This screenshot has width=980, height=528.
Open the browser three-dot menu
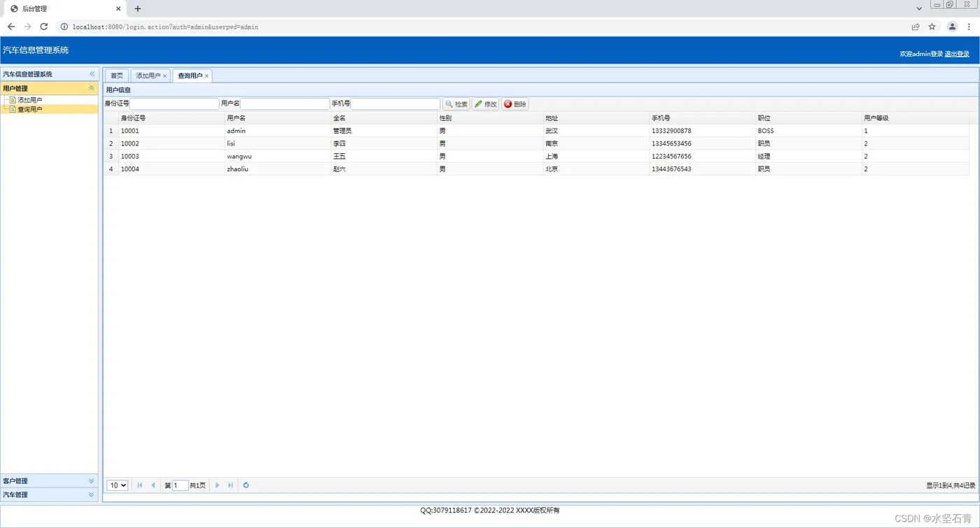tap(969, 27)
